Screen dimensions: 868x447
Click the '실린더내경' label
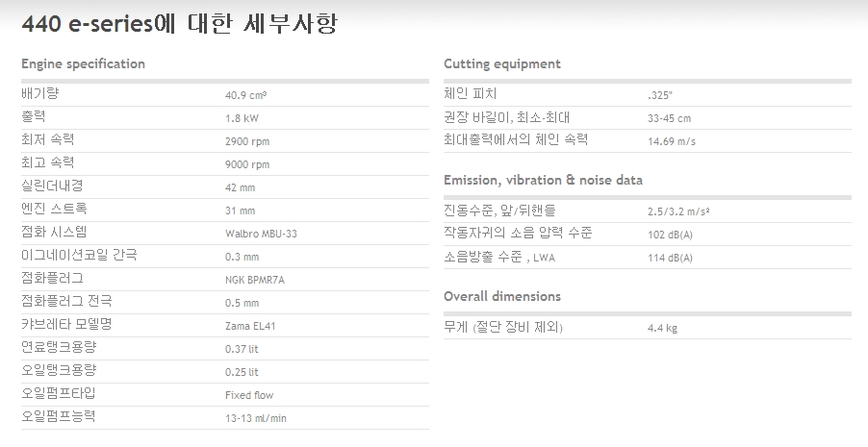(x=52, y=186)
